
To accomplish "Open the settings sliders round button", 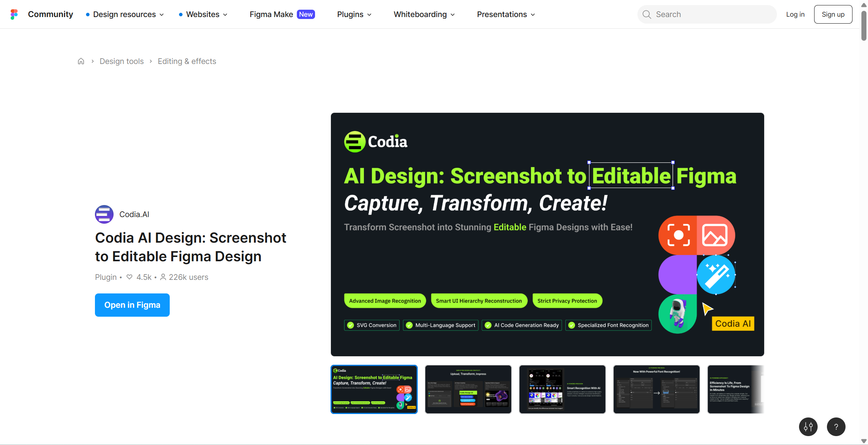I will 808,427.
